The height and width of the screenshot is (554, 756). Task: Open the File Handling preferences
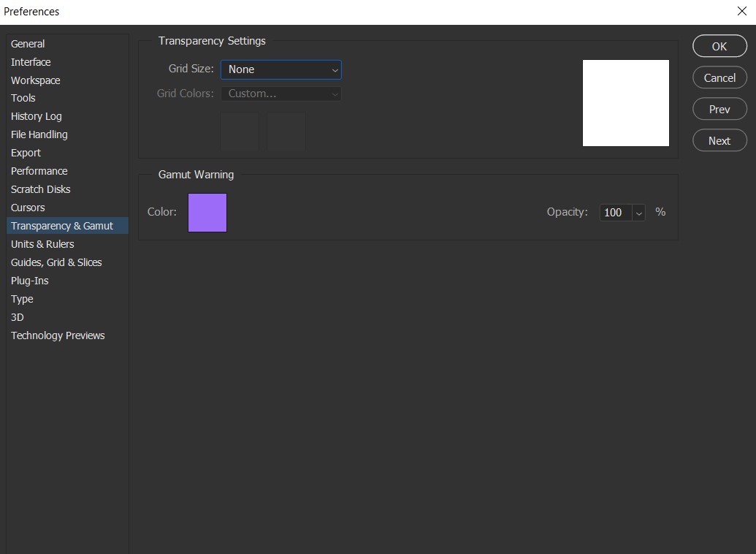(39, 134)
